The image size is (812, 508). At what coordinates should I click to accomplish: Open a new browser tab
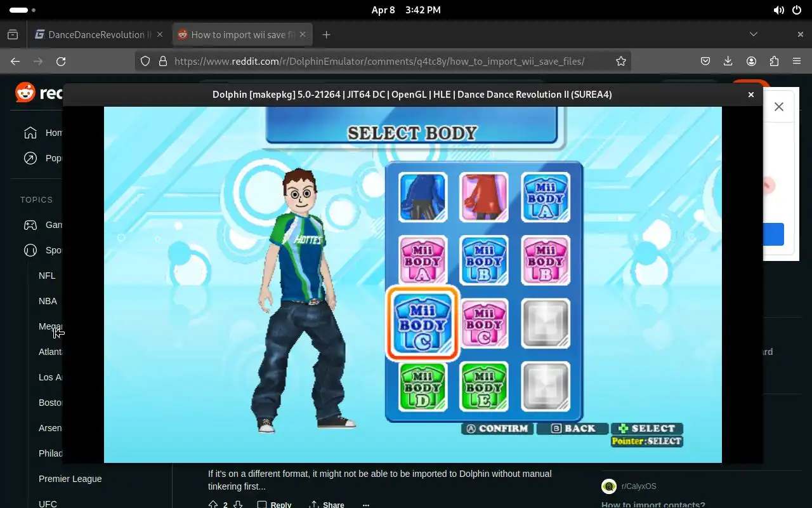[x=326, y=35]
